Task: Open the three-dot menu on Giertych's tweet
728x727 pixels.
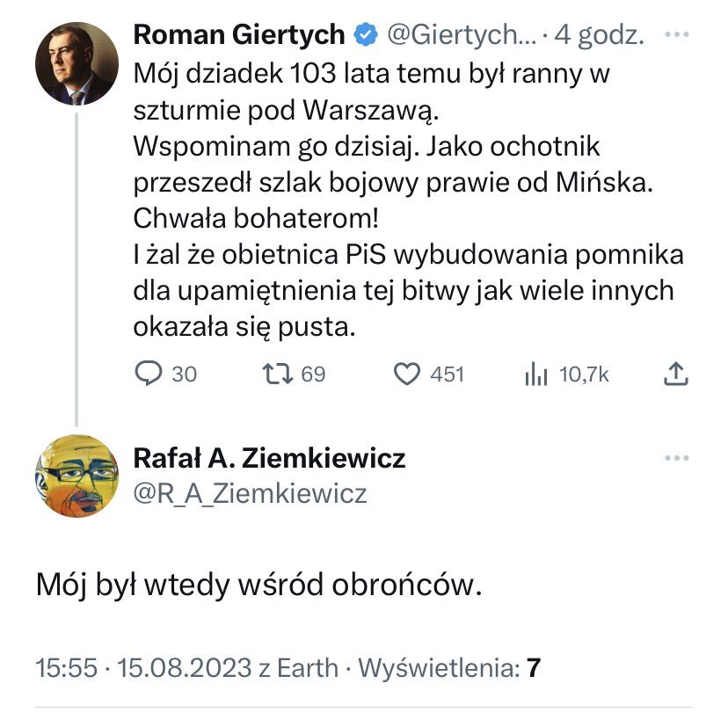Action: (x=675, y=35)
